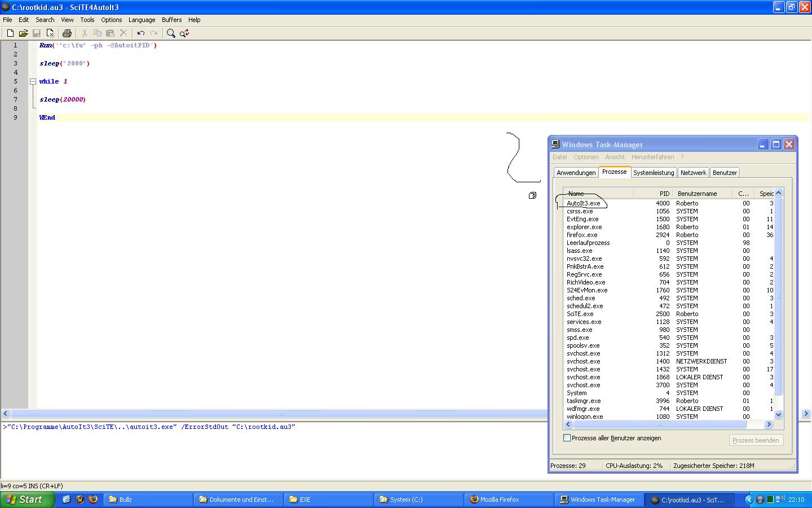Click the Find magnifier icon

click(x=171, y=33)
